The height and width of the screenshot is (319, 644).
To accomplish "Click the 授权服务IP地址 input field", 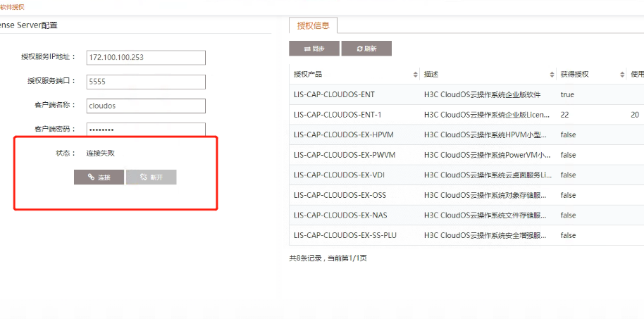I will [146, 58].
